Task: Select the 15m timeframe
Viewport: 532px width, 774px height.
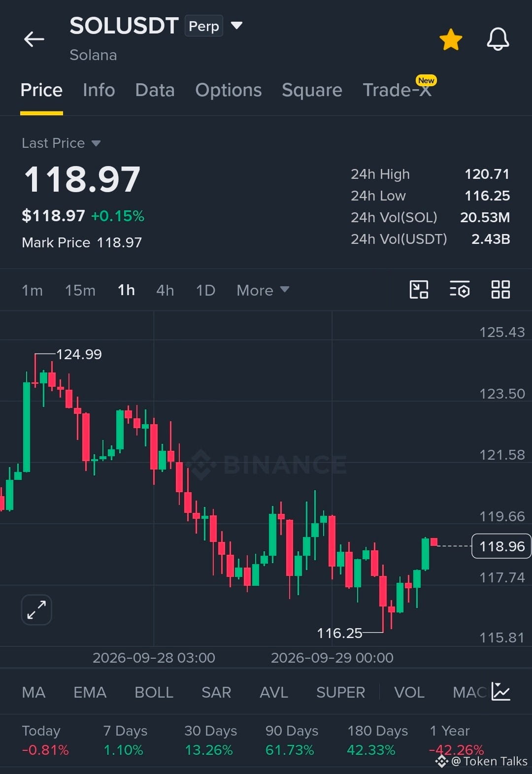Action: click(x=80, y=290)
